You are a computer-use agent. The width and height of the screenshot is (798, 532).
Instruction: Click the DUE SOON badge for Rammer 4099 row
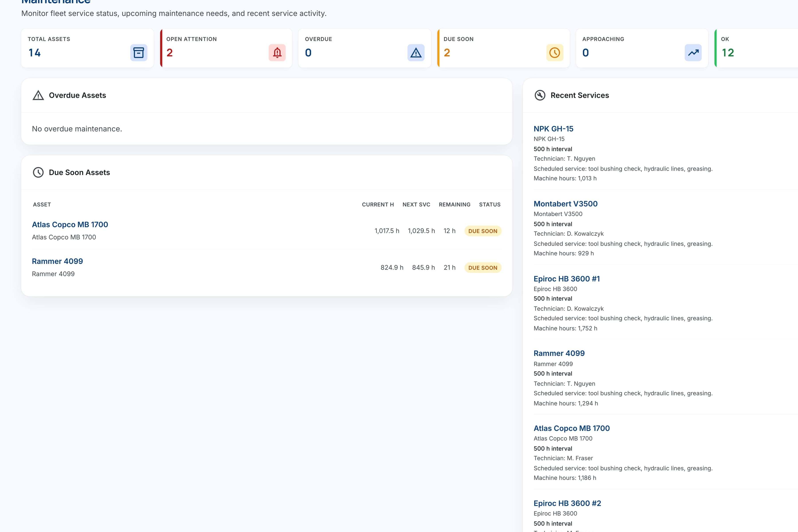(483, 268)
